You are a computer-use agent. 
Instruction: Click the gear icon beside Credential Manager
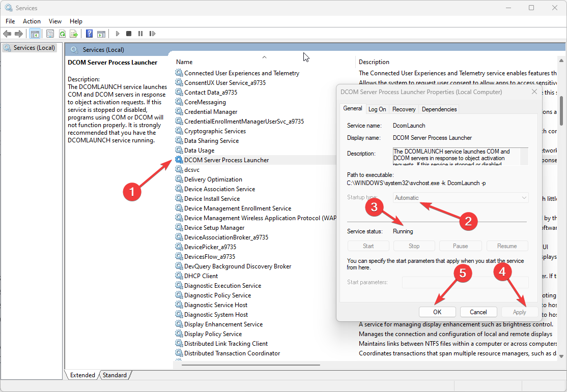[179, 112]
